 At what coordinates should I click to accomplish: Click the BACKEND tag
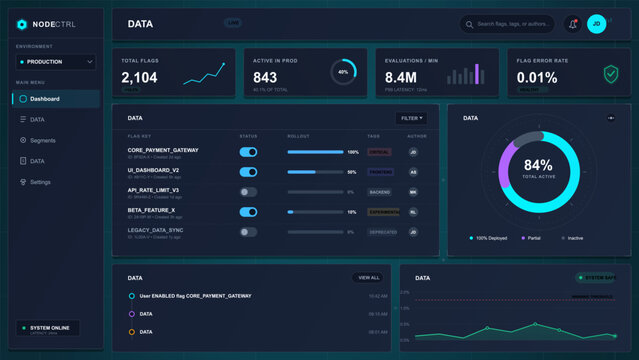coord(379,192)
